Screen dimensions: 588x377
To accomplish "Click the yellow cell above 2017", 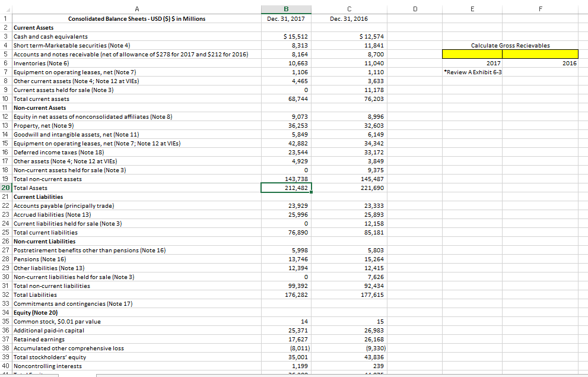I will coord(472,54).
